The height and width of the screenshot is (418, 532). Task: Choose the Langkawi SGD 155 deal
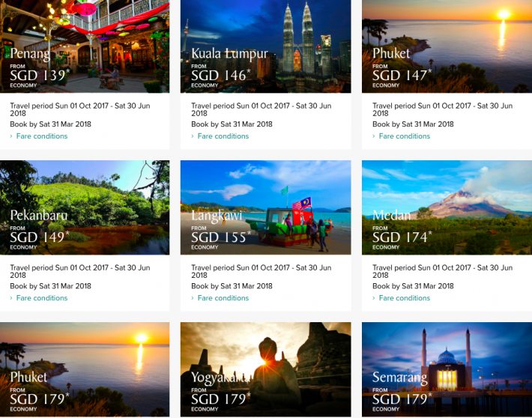tap(265, 207)
